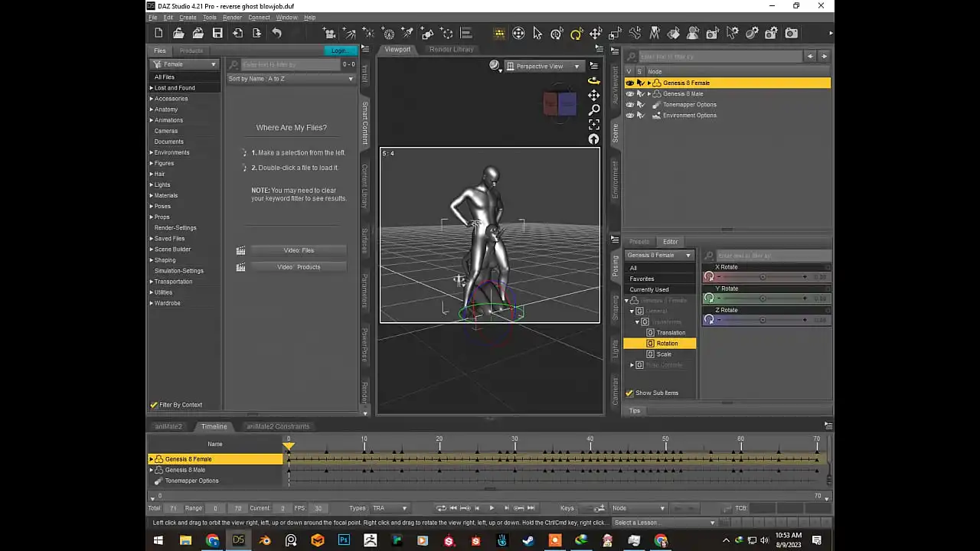Hide Genesis 8 Female with its eye icon
Screen dimensions: 980x551
pyautogui.click(x=629, y=83)
